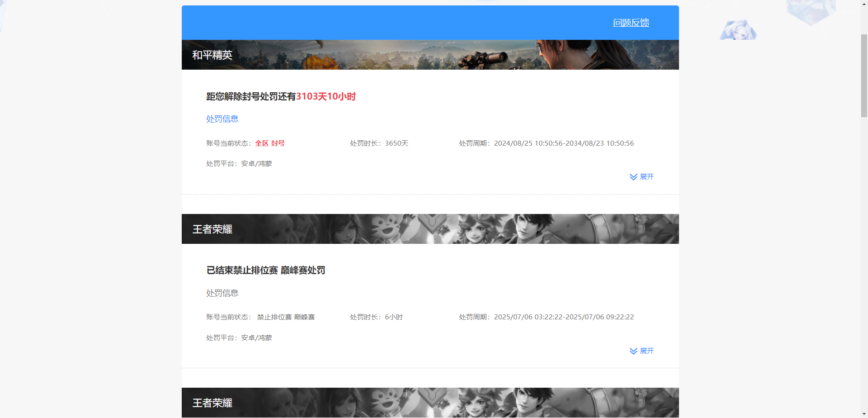Click the 处罚信息 text under 王者荣耀
This screenshot has width=868, height=418.
222,293
